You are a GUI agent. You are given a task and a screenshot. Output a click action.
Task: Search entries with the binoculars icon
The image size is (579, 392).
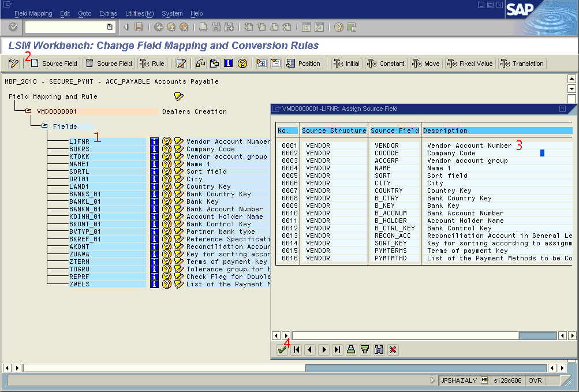(x=379, y=349)
